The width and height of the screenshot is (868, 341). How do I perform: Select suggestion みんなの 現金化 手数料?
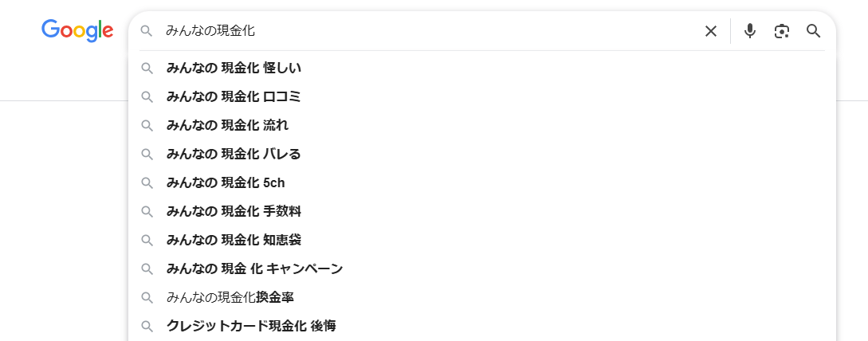pyautogui.click(x=234, y=212)
